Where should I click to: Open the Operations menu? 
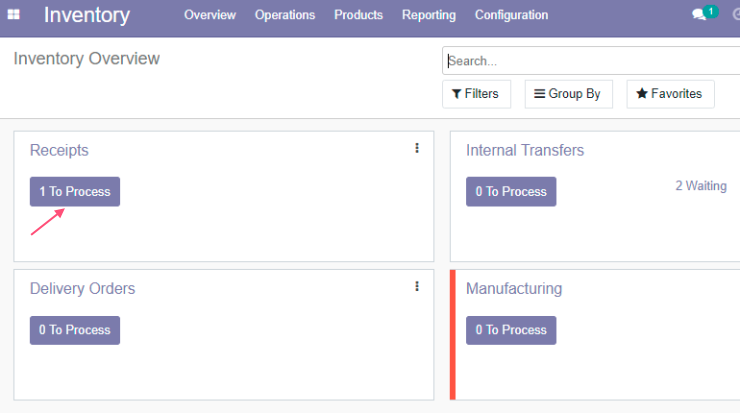click(285, 15)
